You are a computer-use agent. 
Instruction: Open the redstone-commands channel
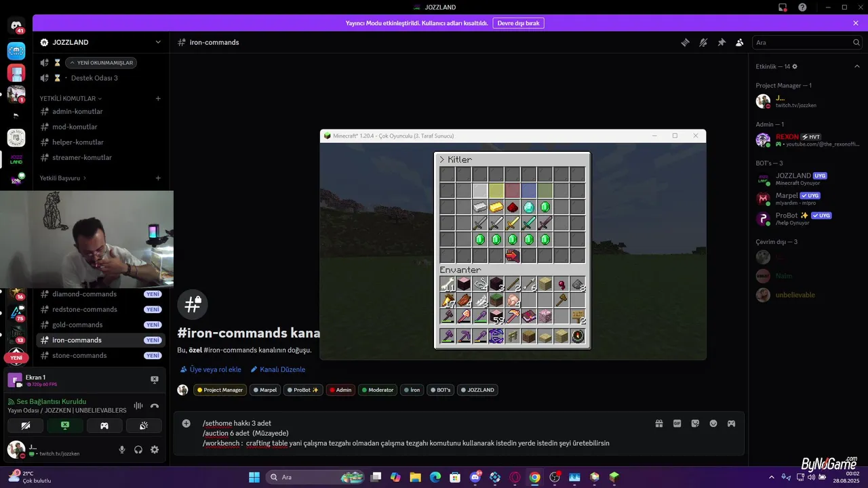point(100,309)
